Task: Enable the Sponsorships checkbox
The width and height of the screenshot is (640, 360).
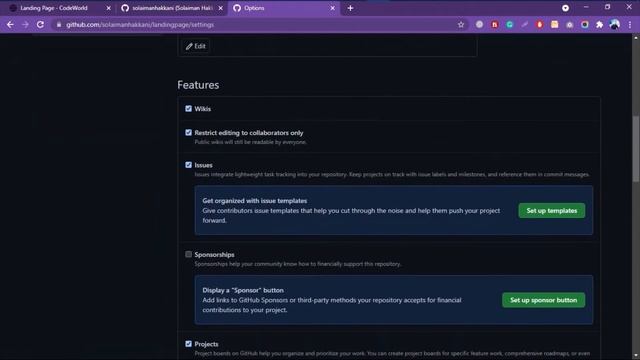Action: 188,254
